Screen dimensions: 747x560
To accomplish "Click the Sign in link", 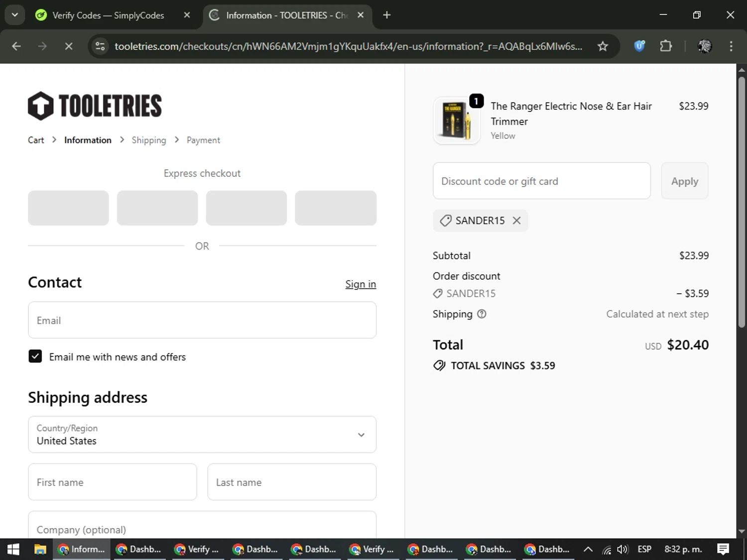I will (x=361, y=284).
